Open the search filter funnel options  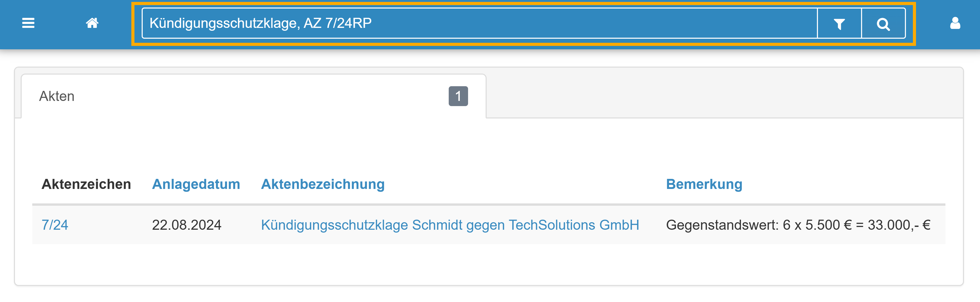tap(839, 23)
